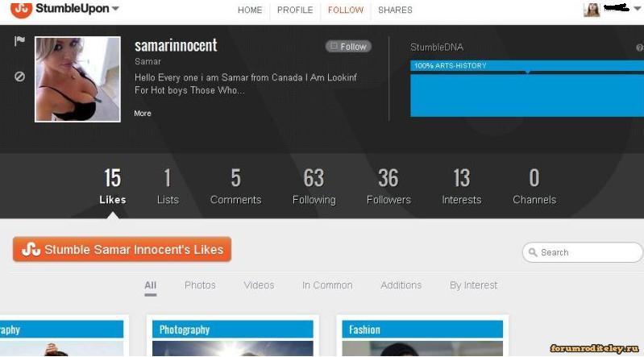
Task: Expand the account menu arrow
Action: pyautogui.click(x=638, y=8)
